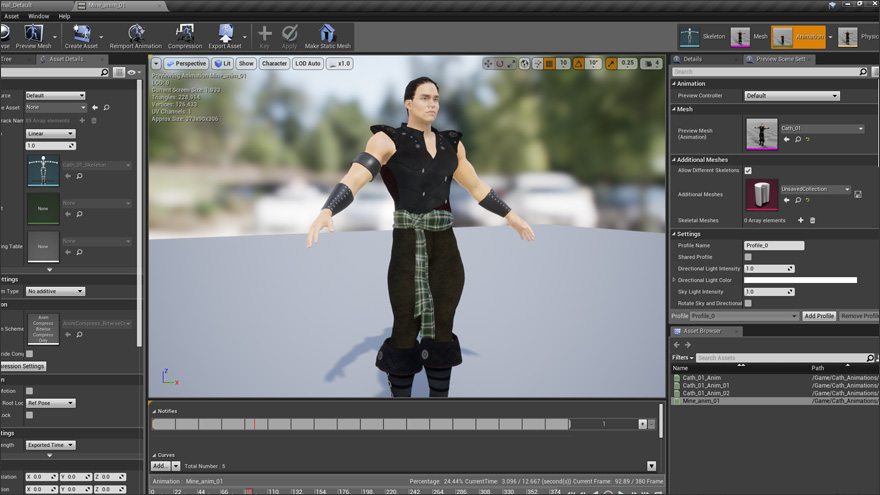Open the LOD Auto viewport dropdown
The height and width of the screenshot is (495, 880).
(309, 64)
